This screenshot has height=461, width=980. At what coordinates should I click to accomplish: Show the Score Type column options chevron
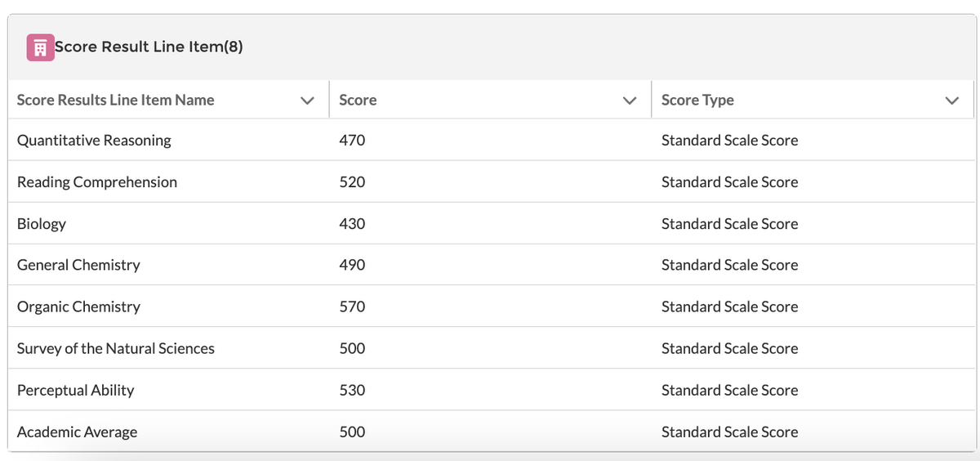(951, 101)
